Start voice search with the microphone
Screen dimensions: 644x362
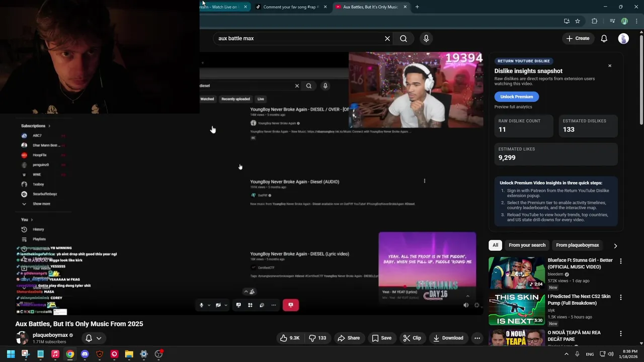[426, 38]
